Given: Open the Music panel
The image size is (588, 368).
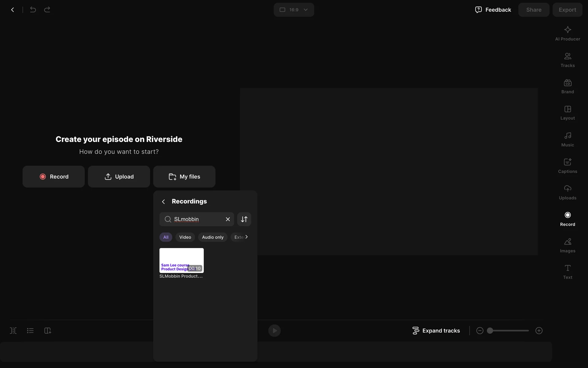Looking at the screenshot, I should pos(567,139).
